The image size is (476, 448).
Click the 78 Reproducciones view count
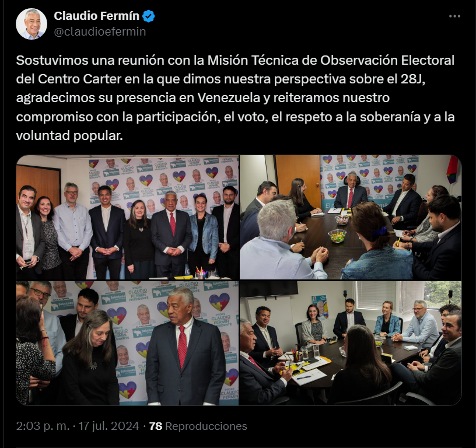tap(198, 426)
